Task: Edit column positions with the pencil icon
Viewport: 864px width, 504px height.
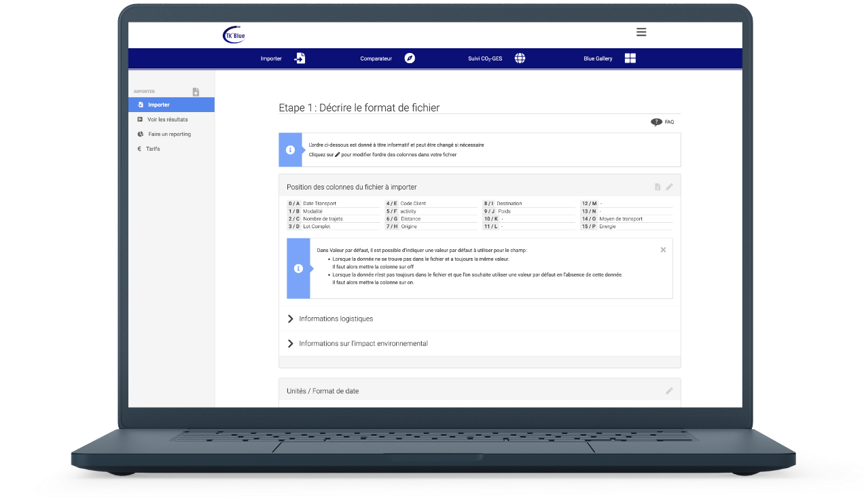Action: tap(669, 187)
